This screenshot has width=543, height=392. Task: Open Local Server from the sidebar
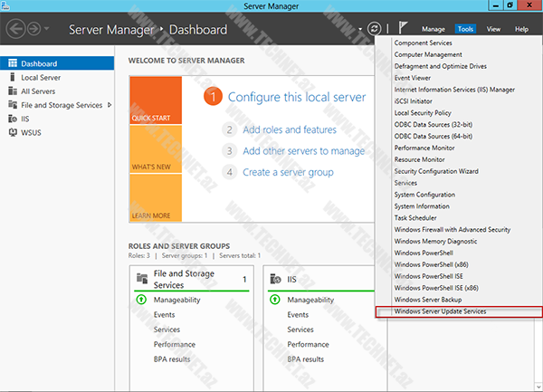41,78
